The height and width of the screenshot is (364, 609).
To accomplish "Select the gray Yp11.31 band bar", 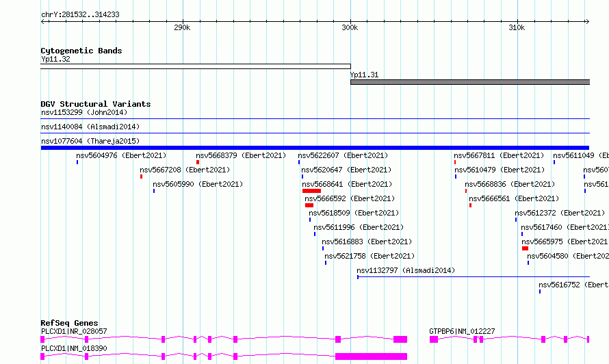I will [x=470, y=82].
